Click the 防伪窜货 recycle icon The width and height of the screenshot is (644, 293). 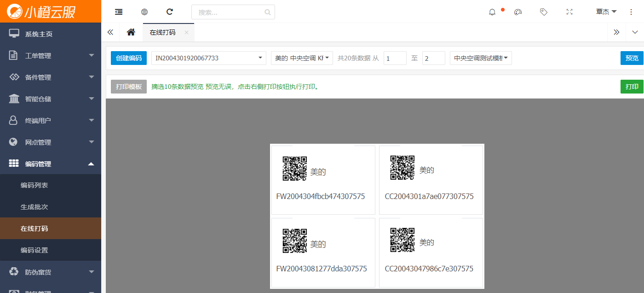pyautogui.click(x=14, y=272)
